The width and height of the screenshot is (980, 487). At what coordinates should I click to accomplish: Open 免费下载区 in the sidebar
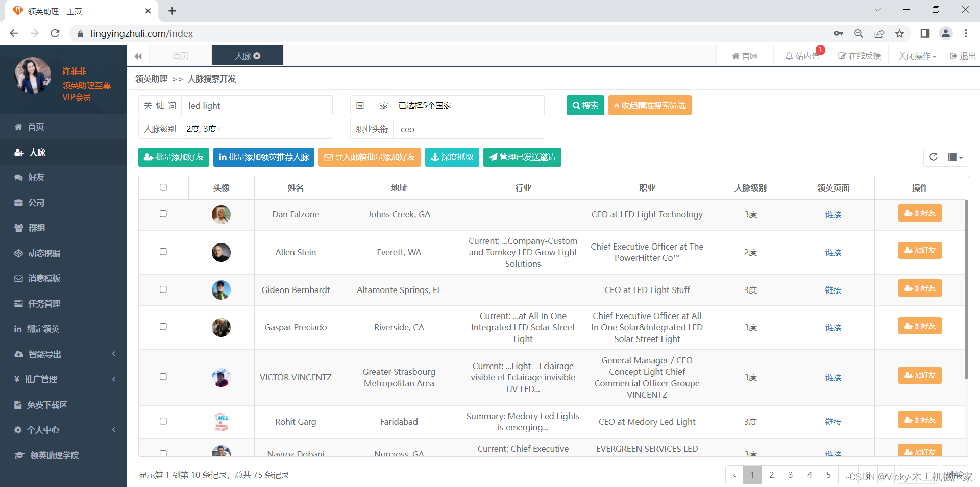point(63,405)
